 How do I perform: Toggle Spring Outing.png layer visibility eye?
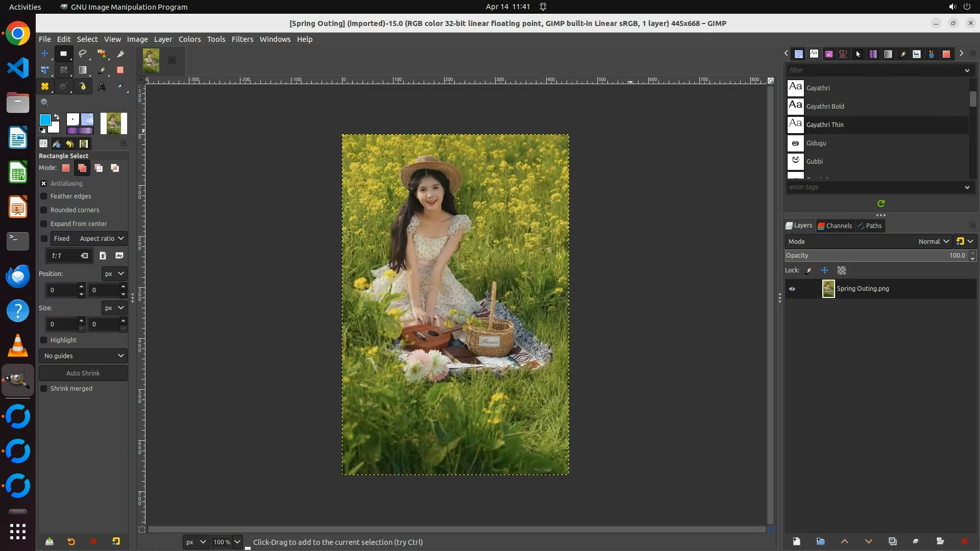(x=792, y=289)
